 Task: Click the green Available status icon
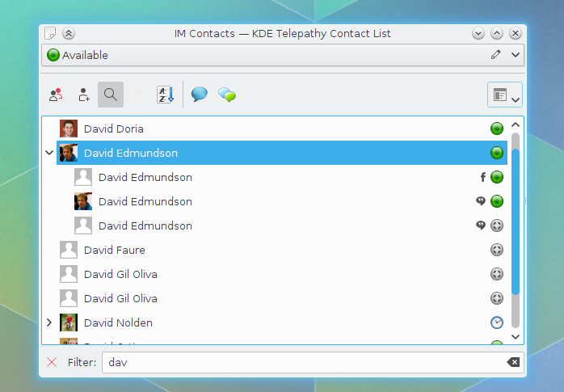53,55
